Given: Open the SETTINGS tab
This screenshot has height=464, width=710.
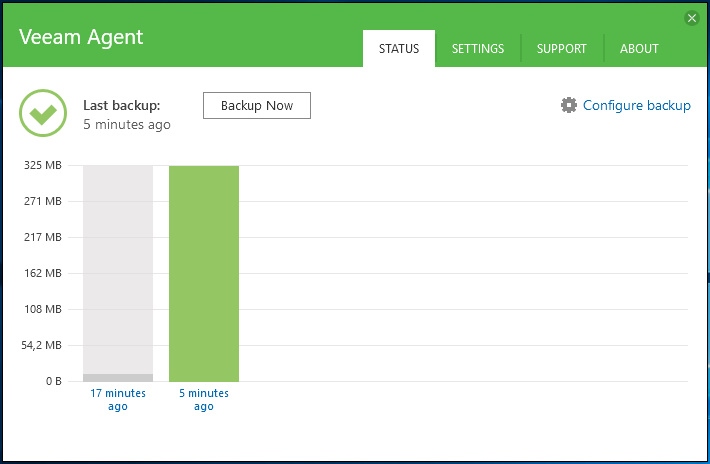Looking at the screenshot, I should tap(478, 48).
